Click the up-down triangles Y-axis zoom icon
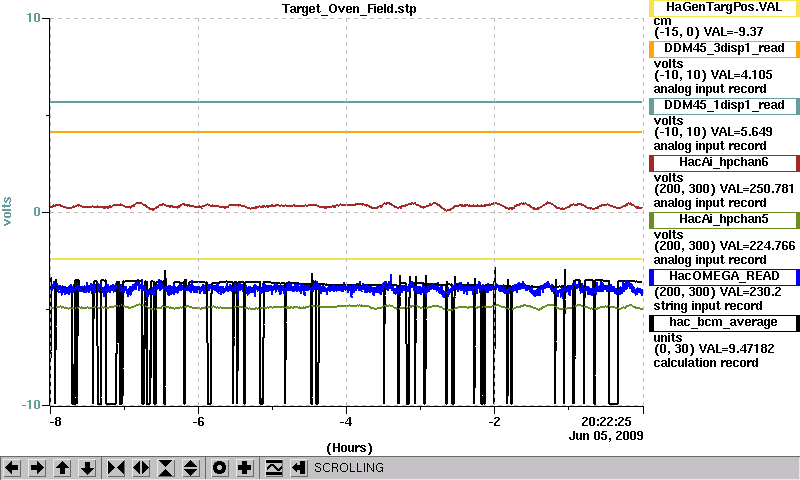Viewport: 800px width, 480px height. [x=191, y=468]
